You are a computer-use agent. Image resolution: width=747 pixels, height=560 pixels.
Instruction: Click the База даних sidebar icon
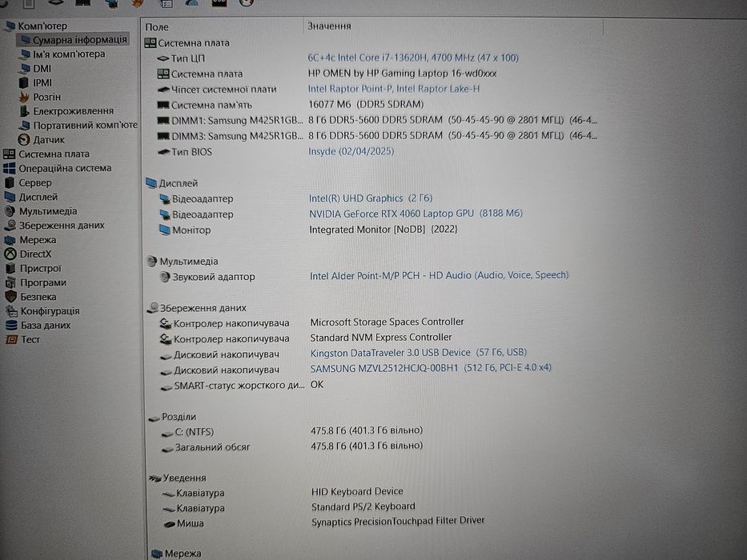(x=11, y=326)
